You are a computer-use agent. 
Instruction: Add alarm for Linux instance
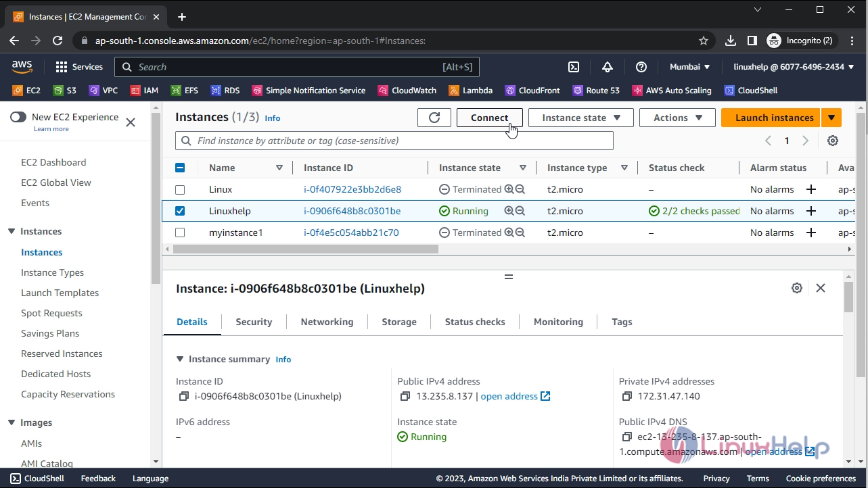tap(810, 189)
